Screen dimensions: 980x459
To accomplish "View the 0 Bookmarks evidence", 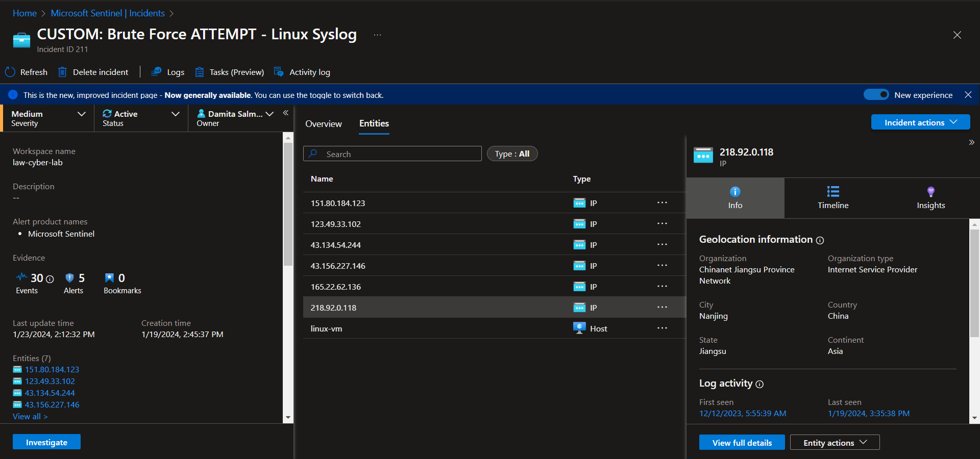I will [122, 283].
